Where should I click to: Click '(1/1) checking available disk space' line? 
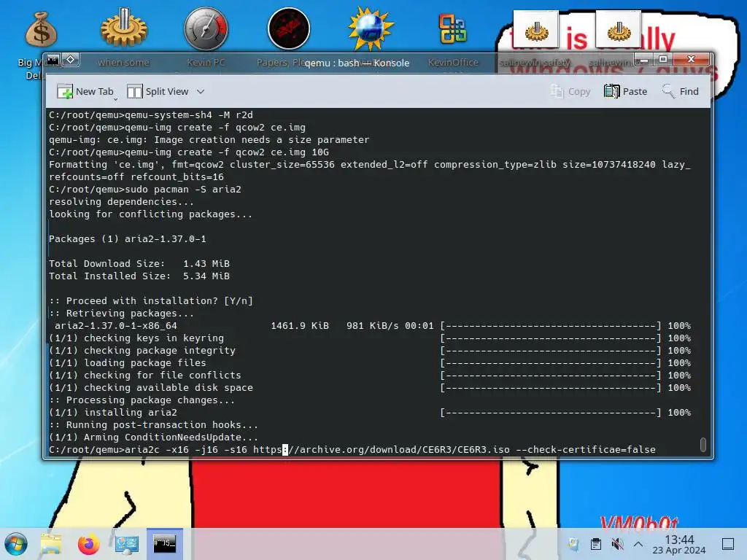coord(150,388)
